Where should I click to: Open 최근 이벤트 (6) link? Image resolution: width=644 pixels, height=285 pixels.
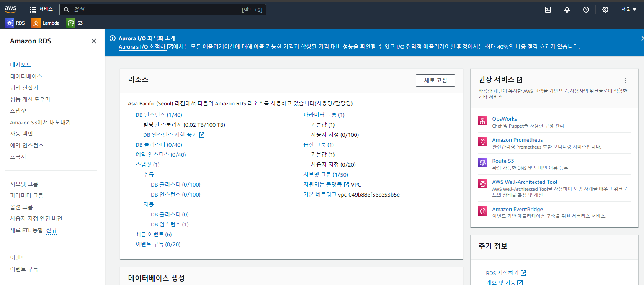(x=154, y=234)
